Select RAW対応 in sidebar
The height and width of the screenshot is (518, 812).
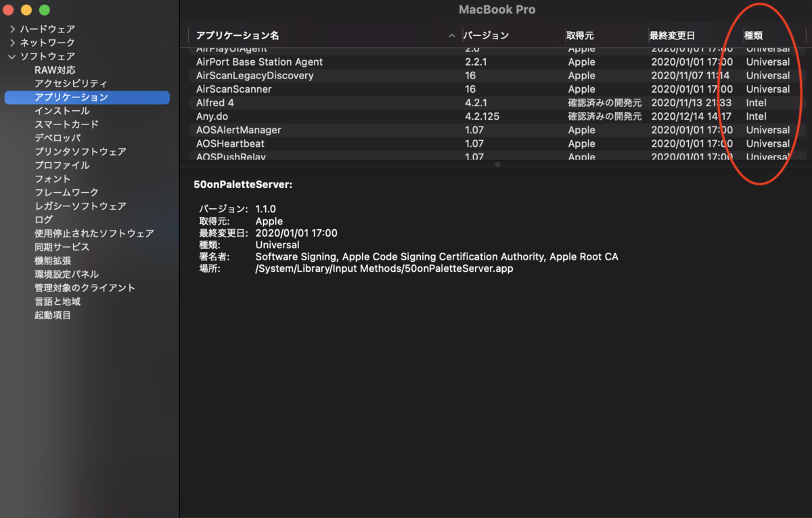coord(55,70)
